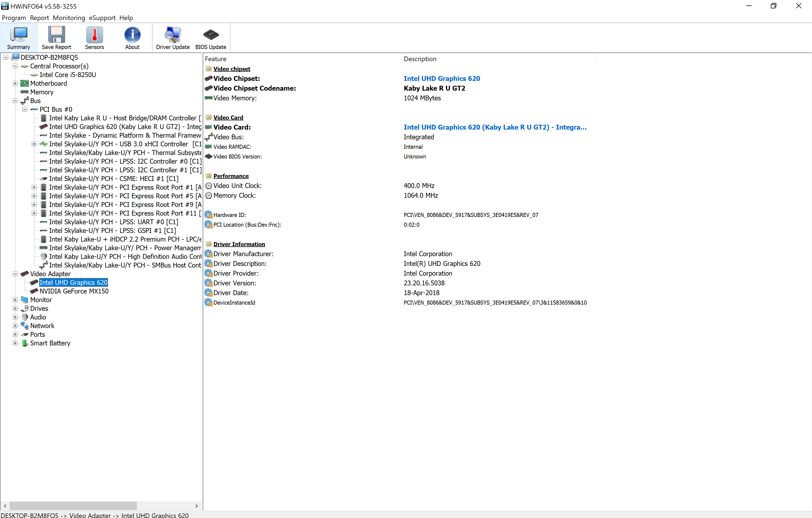Click the Video Adapter card icon
The width and height of the screenshot is (812, 518).
pyautogui.click(x=25, y=274)
